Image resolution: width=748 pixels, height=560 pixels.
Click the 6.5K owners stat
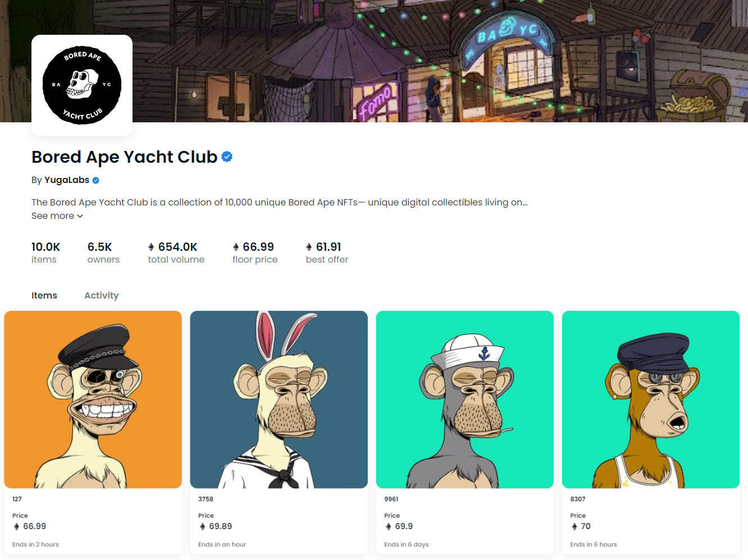point(103,253)
